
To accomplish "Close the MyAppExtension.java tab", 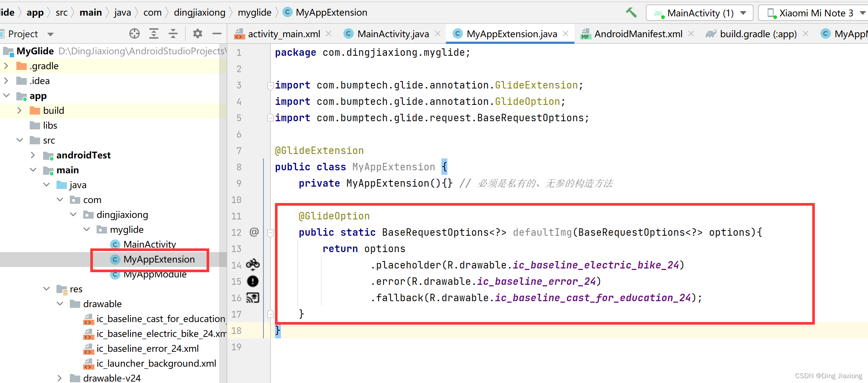I will [x=566, y=33].
